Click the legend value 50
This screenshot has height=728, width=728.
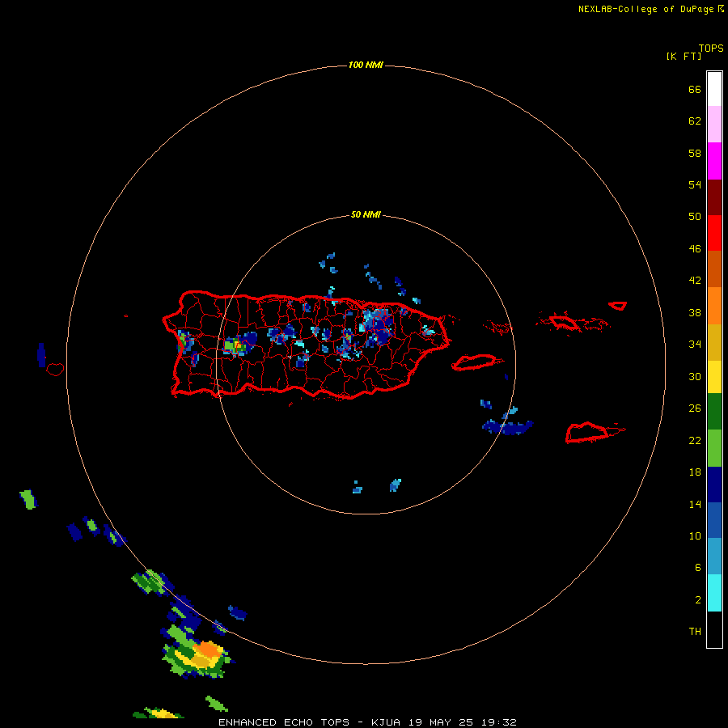695,217
